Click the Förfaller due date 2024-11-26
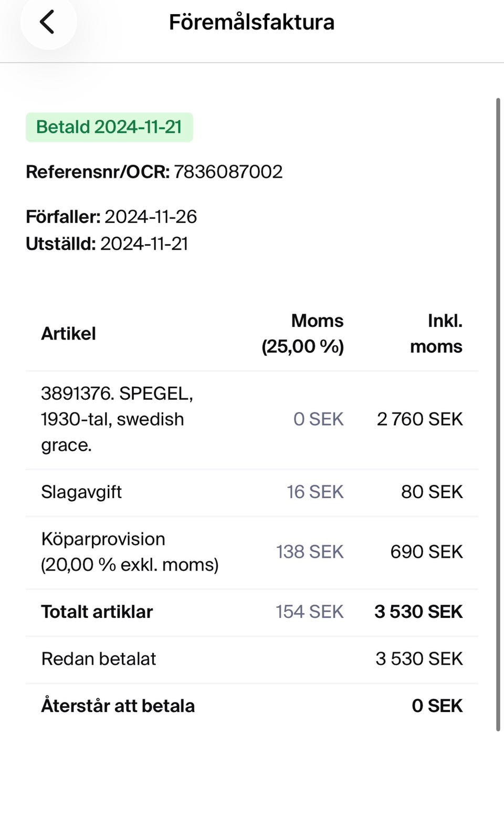The height and width of the screenshot is (837, 504). [x=150, y=216]
